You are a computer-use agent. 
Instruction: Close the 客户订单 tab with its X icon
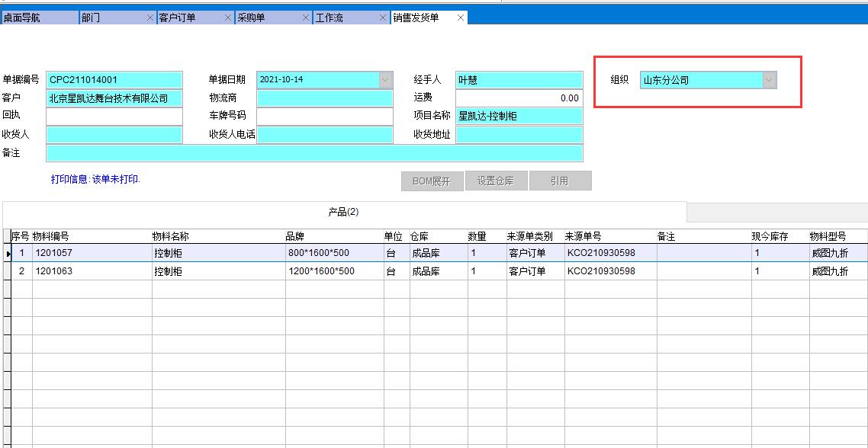pos(227,16)
